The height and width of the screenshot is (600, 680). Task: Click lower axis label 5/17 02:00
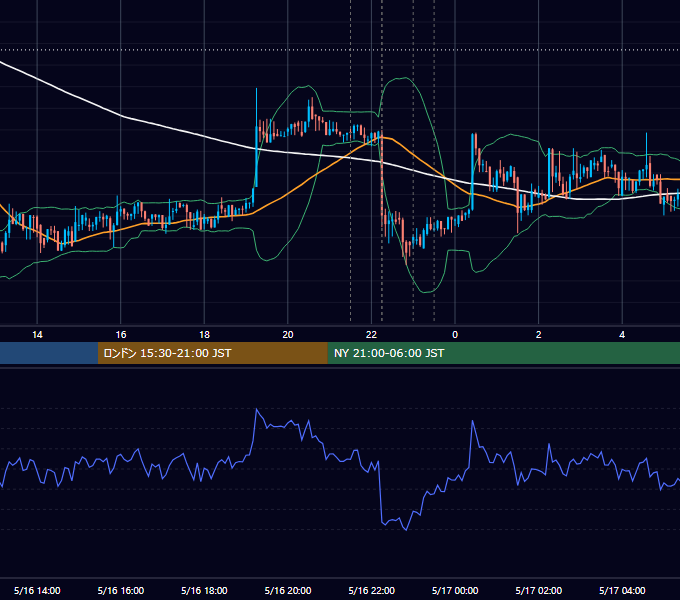point(539,590)
